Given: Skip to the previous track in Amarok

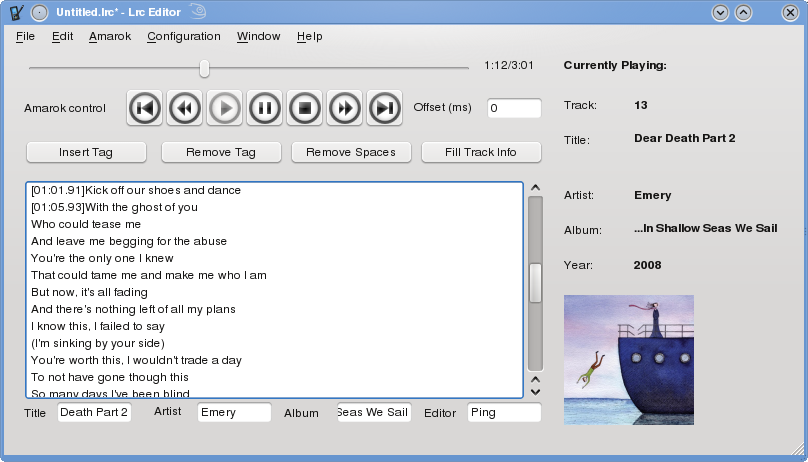Looking at the screenshot, I should coord(145,108).
